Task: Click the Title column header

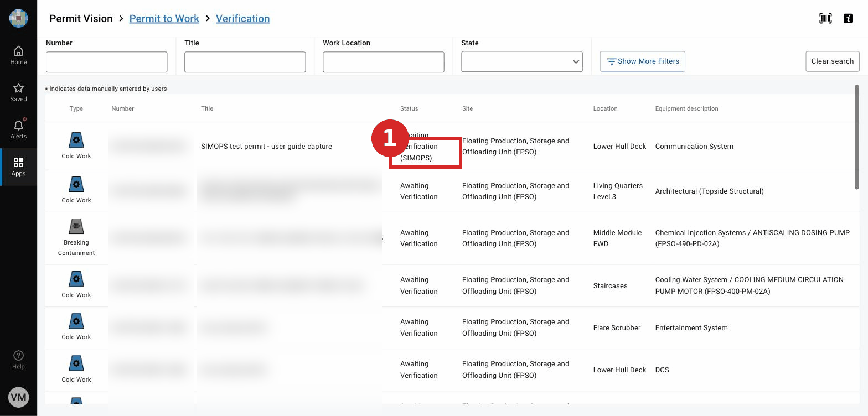Action: point(207,108)
